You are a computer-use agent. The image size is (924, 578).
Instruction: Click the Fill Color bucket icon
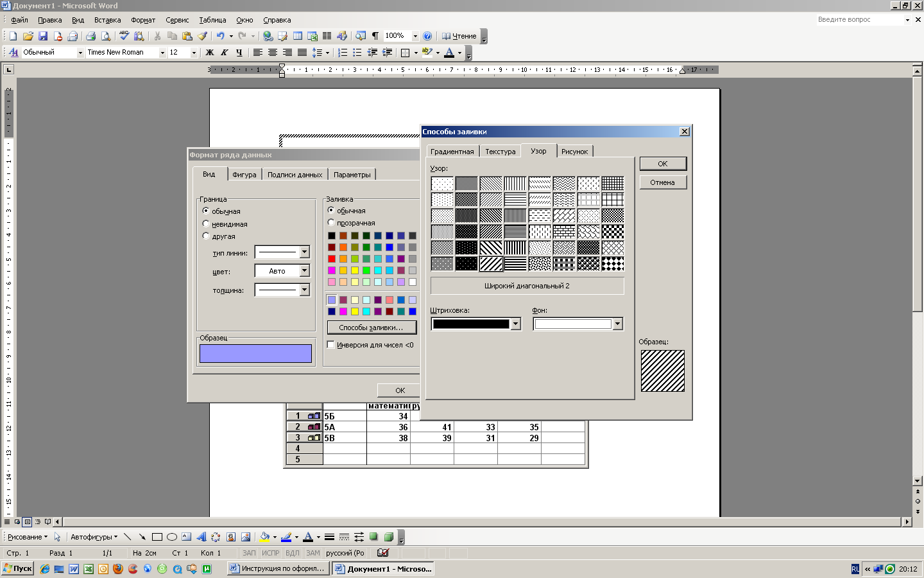(x=264, y=537)
